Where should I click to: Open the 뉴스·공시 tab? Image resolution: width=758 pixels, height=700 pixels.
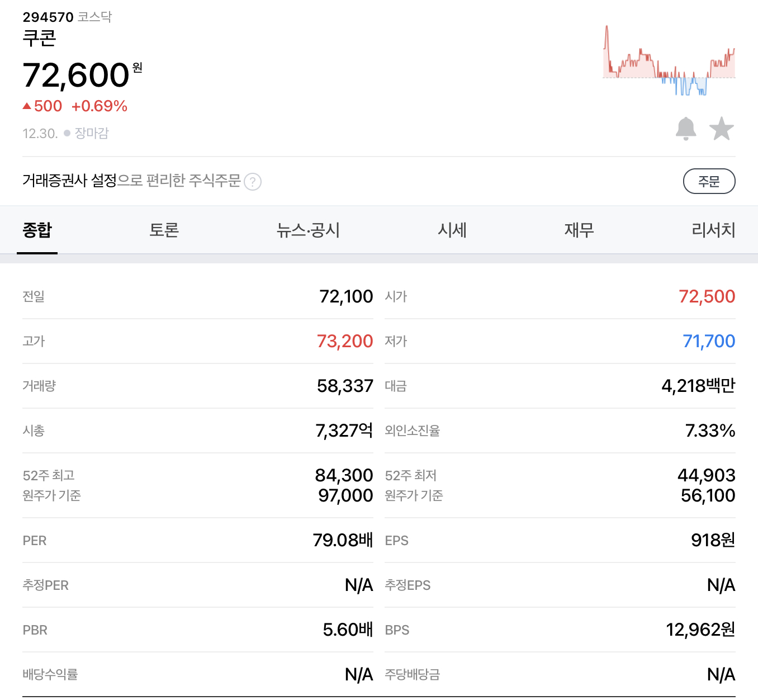tap(308, 230)
